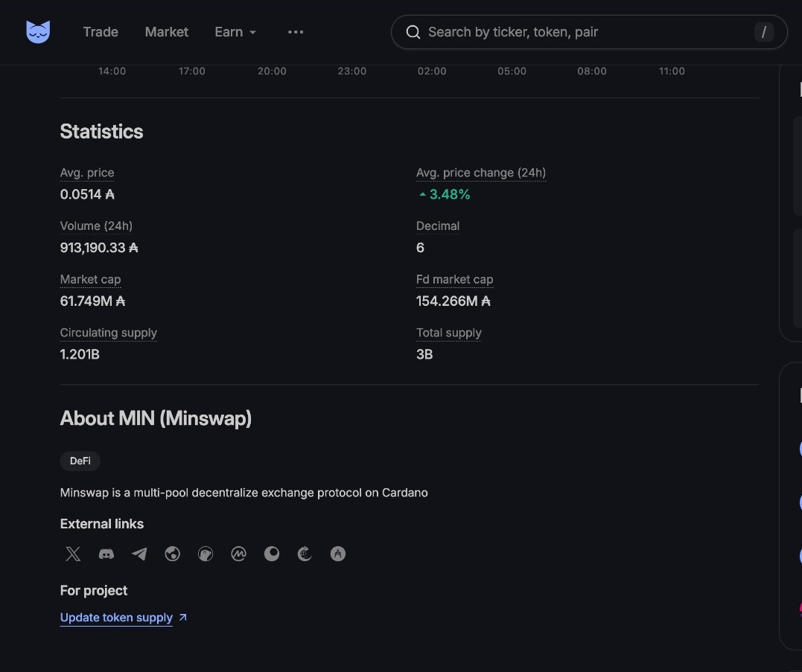Click the For project heading
The image size is (802, 672).
click(x=94, y=590)
